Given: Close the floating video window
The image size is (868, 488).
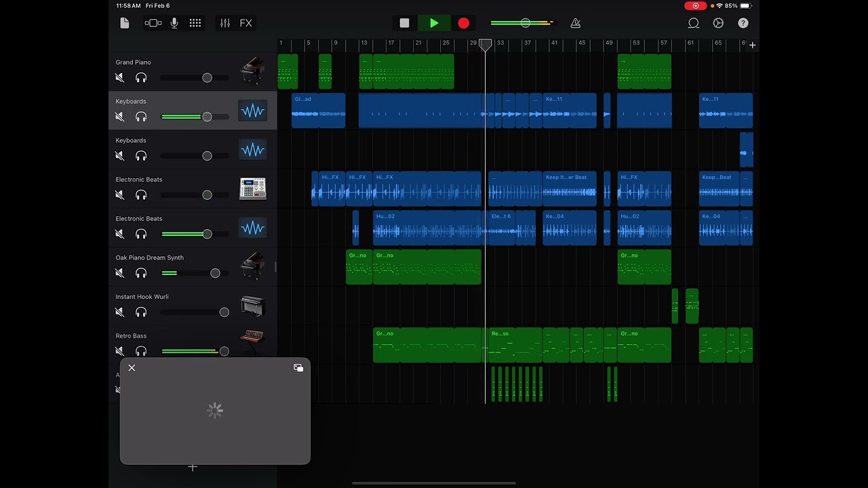Looking at the screenshot, I should [132, 368].
